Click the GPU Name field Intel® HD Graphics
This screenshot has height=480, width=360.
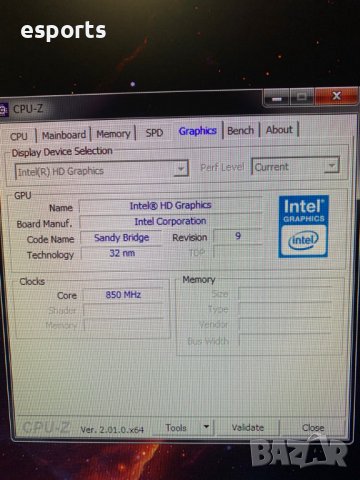tap(170, 205)
